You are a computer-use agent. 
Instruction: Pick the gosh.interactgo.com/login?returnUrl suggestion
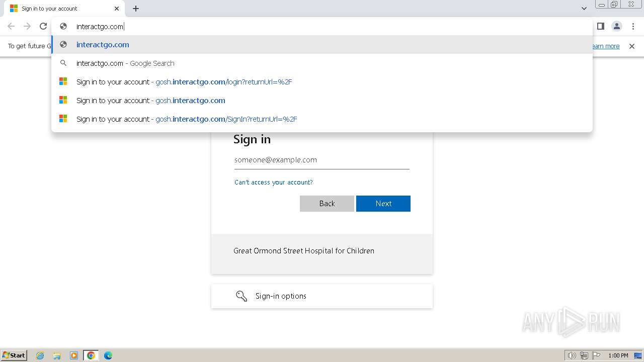click(x=322, y=82)
